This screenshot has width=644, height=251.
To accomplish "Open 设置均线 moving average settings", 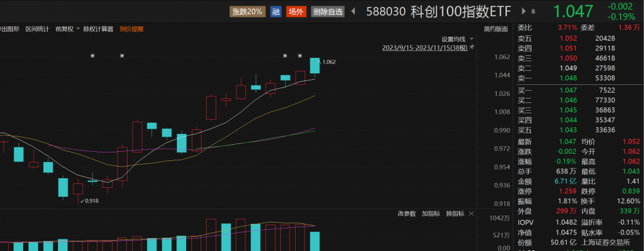I will (x=454, y=39).
